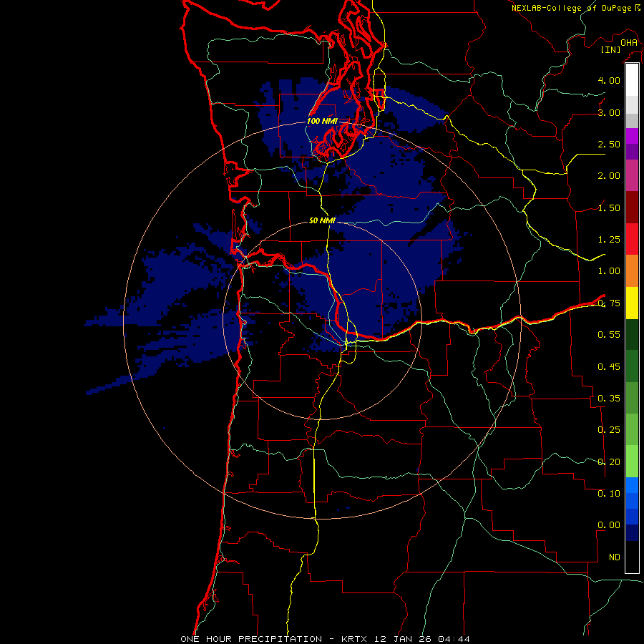This screenshot has height=644, width=644.
Task: Click the yellow legend swatch beside 0.75
Action: coord(632,303)
